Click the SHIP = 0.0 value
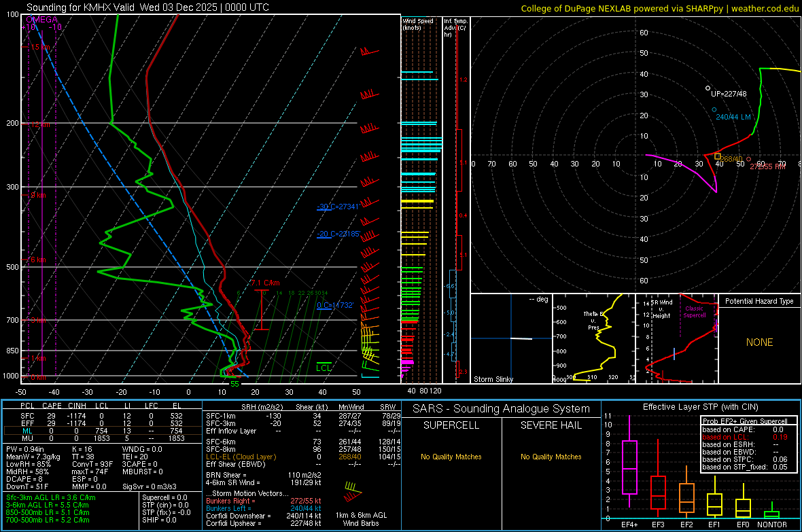802x532 pixels. point(159,520)
